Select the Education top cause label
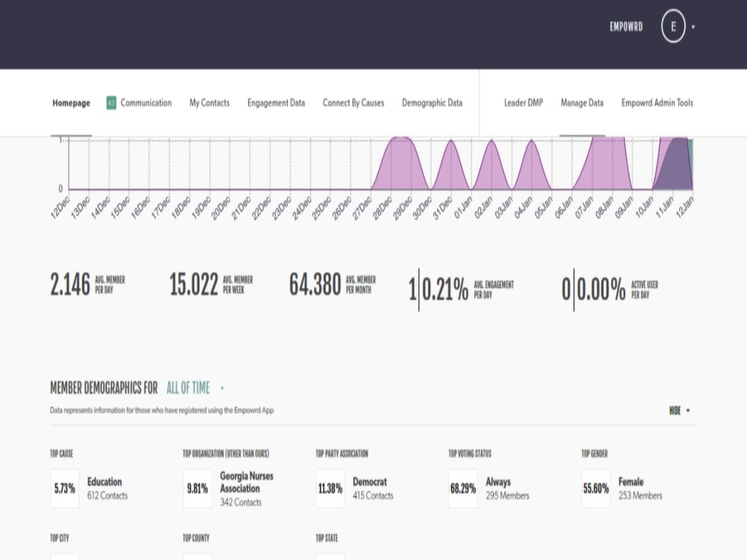This screenshot has height=560, width=747. tap(105, 482)
